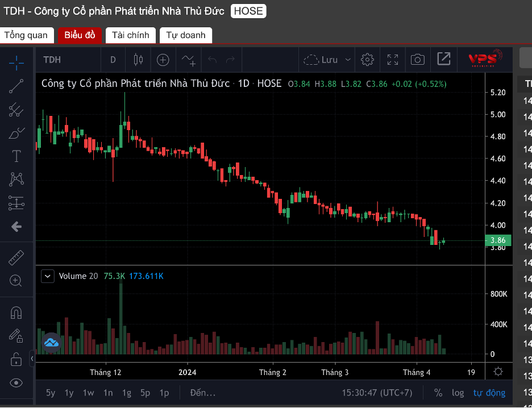Collapse the Volume indicator legend
The height and width of the screenshot is (408, 532).
click(48, 276)
